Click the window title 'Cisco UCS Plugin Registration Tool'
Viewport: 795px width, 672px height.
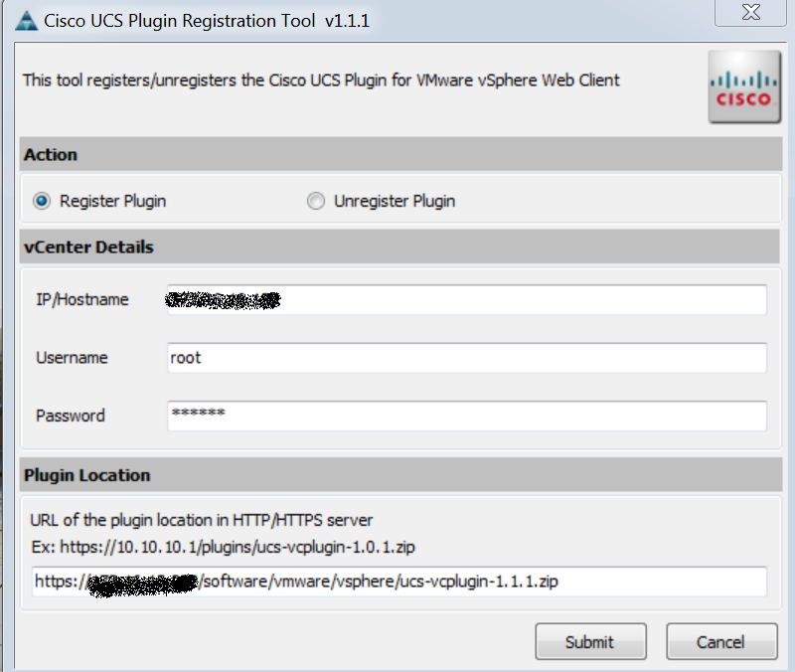(180, 21)
